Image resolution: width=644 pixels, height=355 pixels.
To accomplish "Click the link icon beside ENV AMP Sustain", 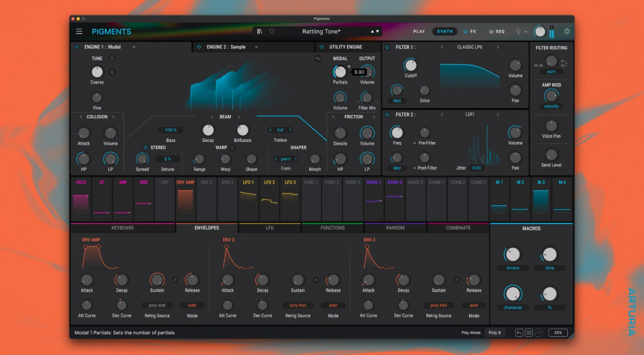I will (x=175, y=280).
